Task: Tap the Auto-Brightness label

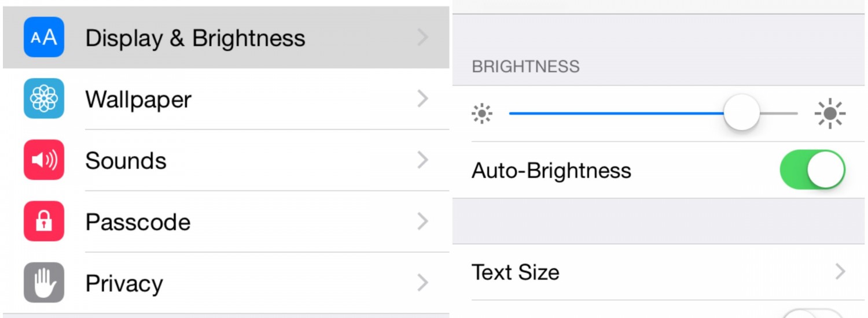Action: pos(551,171)
